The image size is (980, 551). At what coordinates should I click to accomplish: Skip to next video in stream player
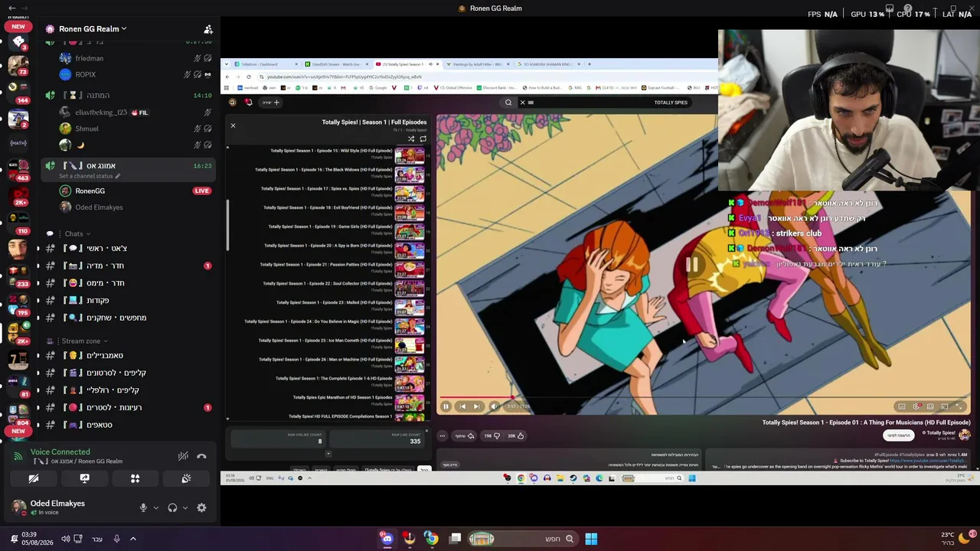point(476,406)
